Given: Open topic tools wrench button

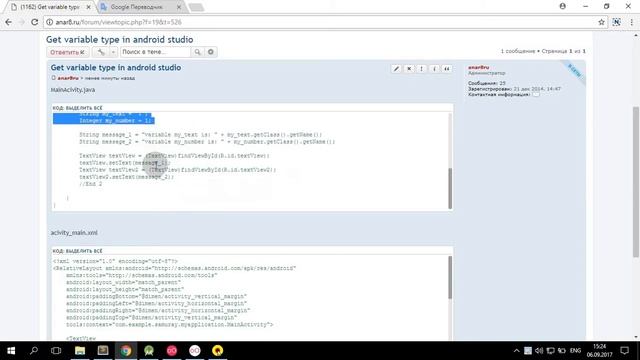Looking at the screenshot, I should pyautogui.click(x=101, y=52).
